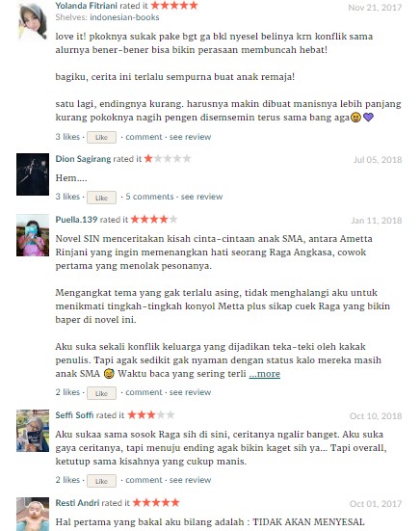This screenshot has width=420, height=531.
Task: Open Puella.139's profile picture
Action: pos(33,235)
